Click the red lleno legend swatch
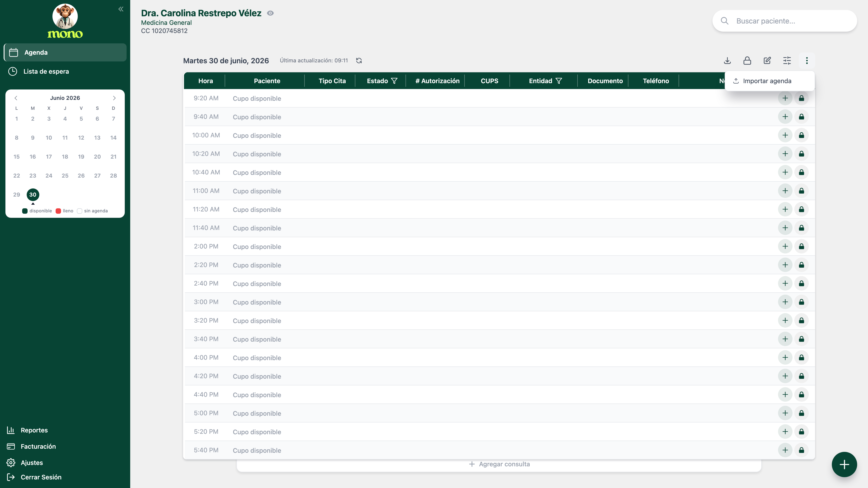This screenshot has height=488, width=868. (58, 211)
